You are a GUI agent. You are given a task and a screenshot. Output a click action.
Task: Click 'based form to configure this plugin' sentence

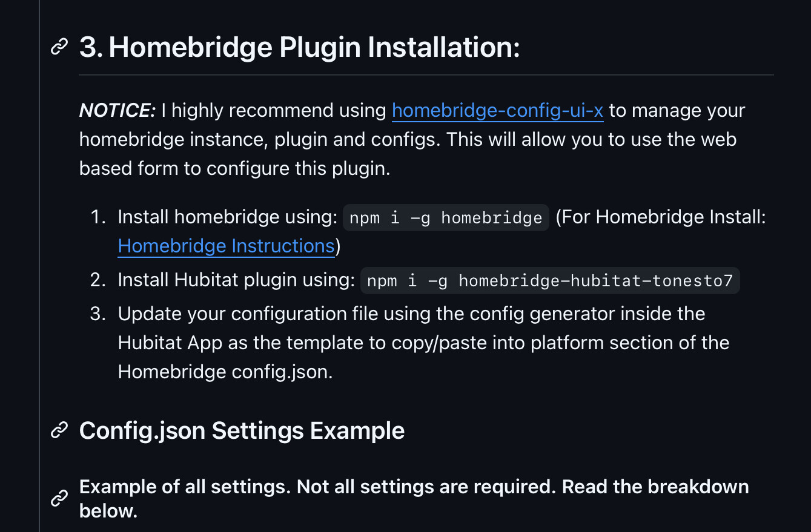click(235, 168)
